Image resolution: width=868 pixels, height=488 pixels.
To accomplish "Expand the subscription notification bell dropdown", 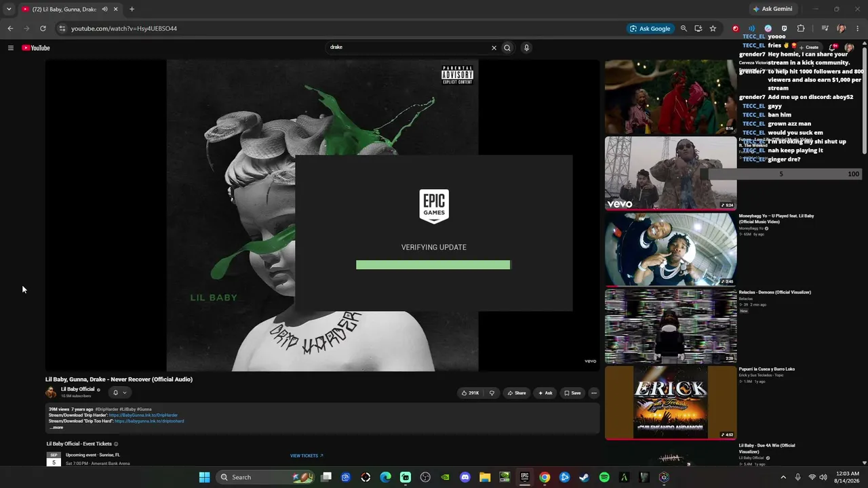I will [119, 392].
